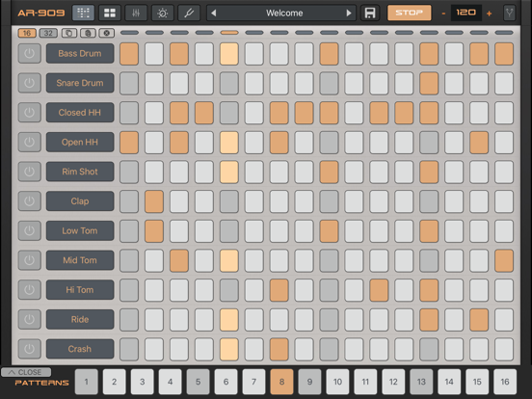532x399 pixels.
Task: Toggle Hi Tom step 11
Action: 379,290
